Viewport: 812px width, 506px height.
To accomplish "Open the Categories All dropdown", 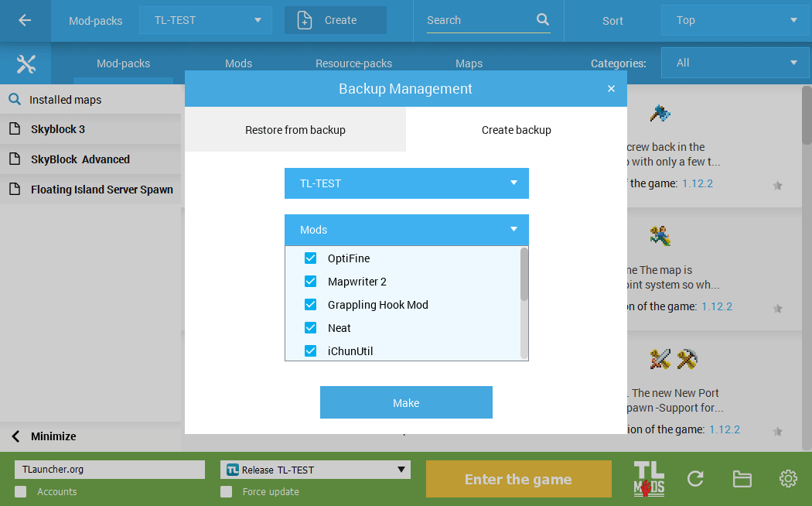I will 734,63.
